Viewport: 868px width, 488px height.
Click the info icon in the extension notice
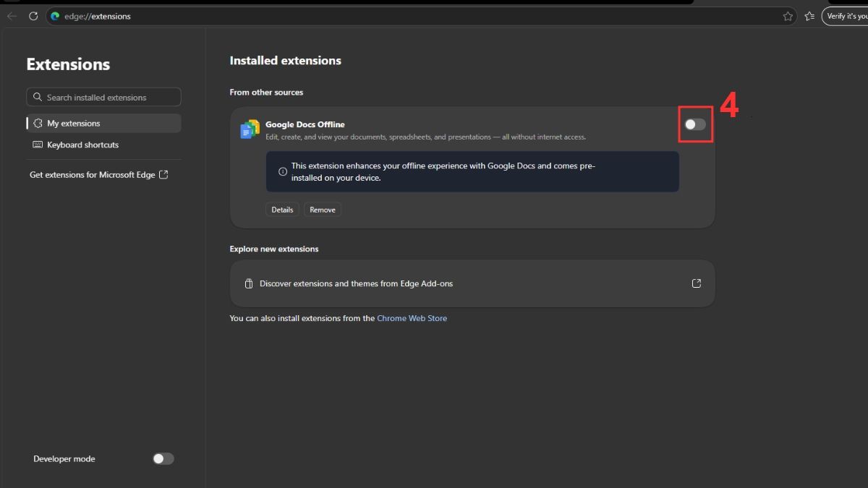[282, 171]
